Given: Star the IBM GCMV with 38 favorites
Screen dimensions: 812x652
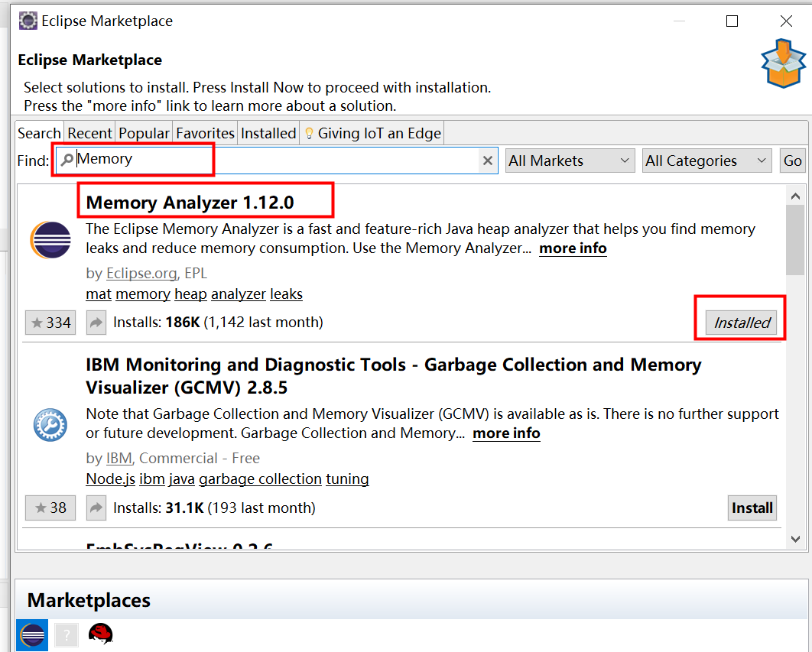Looking at the screenshot, I should (x=50, y=508).
